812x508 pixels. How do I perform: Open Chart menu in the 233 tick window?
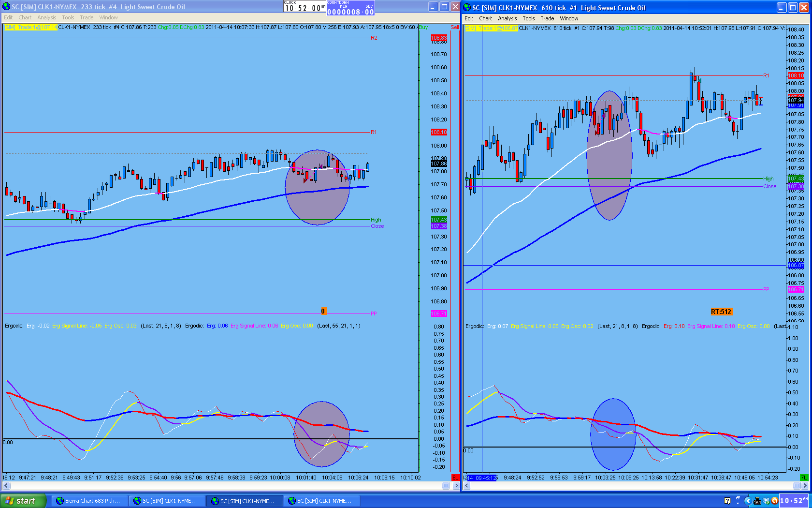coord(25,17)
